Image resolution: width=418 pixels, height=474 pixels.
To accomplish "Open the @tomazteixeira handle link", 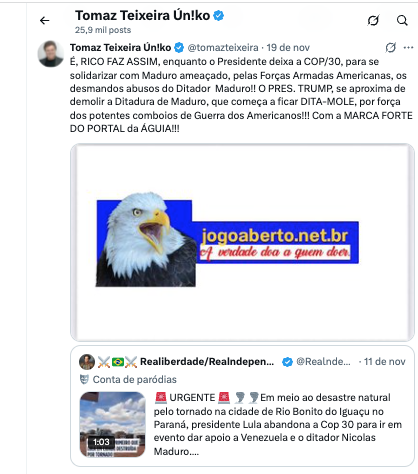I will (223, 48).
